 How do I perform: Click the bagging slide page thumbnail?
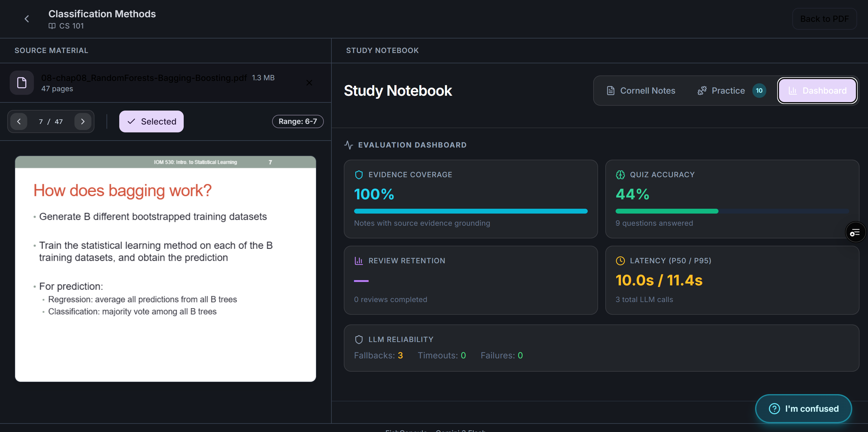[x=166, y=269]
